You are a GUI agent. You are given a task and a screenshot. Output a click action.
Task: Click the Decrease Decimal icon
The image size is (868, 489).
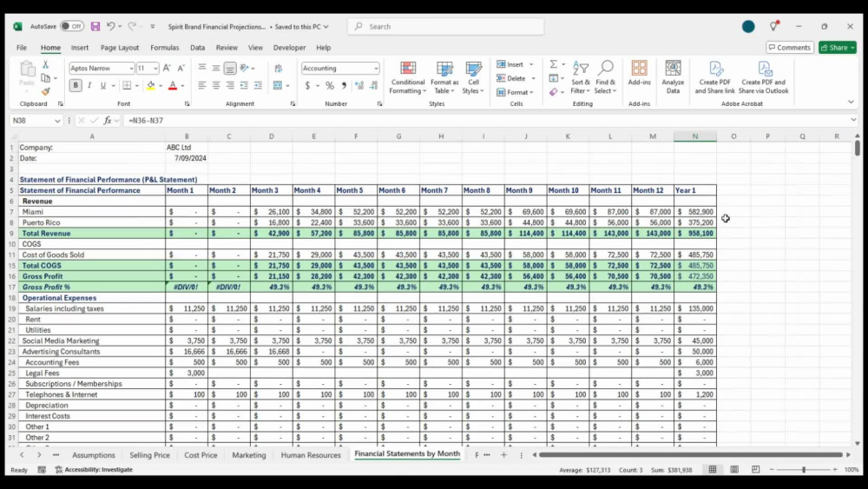373,85
